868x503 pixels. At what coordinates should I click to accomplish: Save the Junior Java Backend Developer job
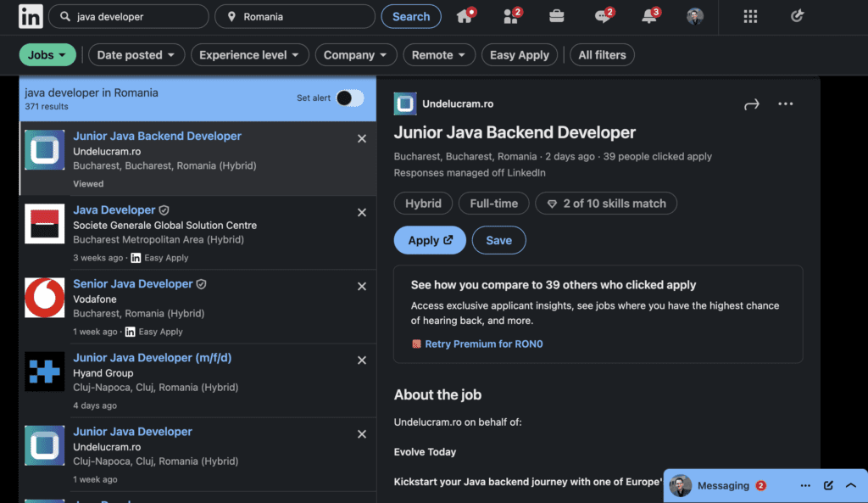498,240
